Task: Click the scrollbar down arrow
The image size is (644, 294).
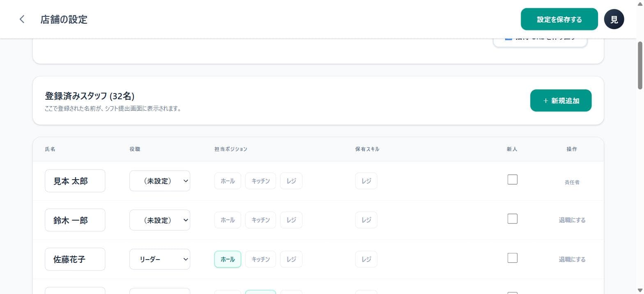Action: coord(640,290)
